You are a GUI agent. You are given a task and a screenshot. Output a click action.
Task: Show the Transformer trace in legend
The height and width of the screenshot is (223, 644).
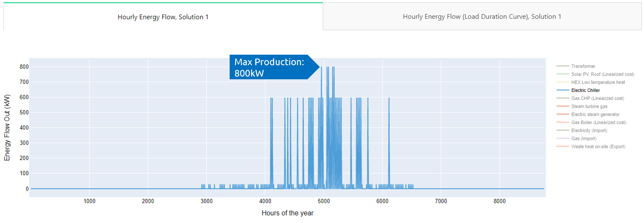click(583, 66)
